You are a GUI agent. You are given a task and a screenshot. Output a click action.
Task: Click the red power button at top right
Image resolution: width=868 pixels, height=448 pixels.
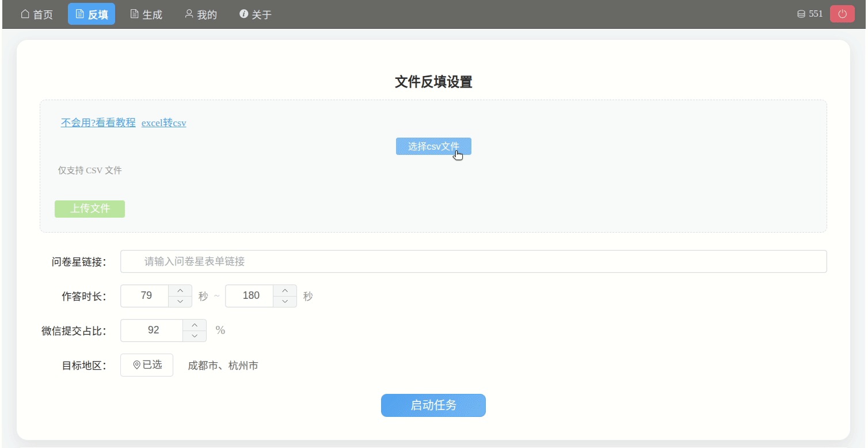[842, 13]
